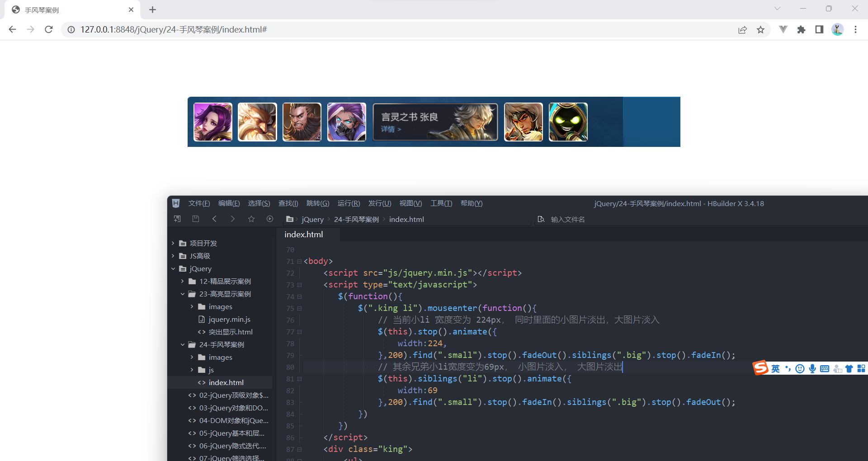Expand the 12-精品展示案例 folder

tap(182, 281)
